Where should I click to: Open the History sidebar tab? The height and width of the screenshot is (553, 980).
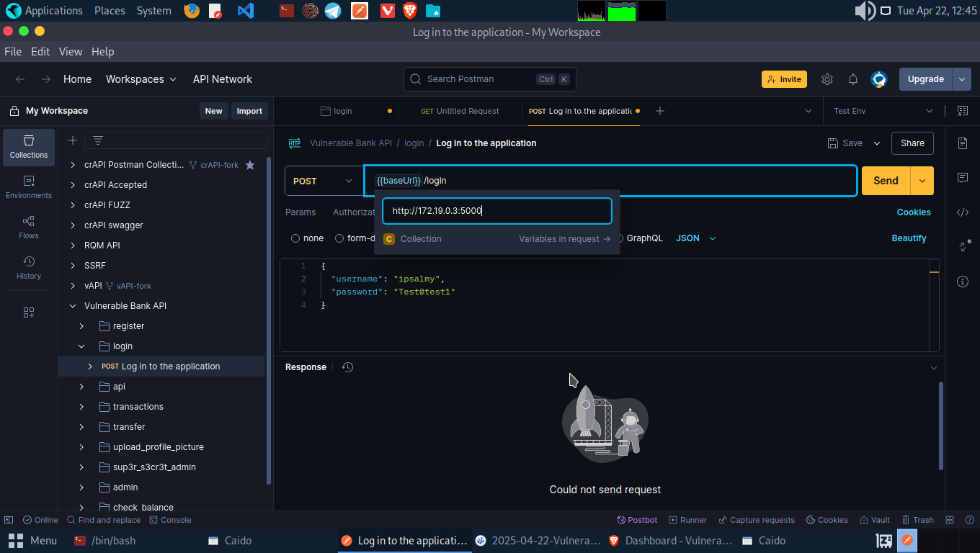(29, 268)
